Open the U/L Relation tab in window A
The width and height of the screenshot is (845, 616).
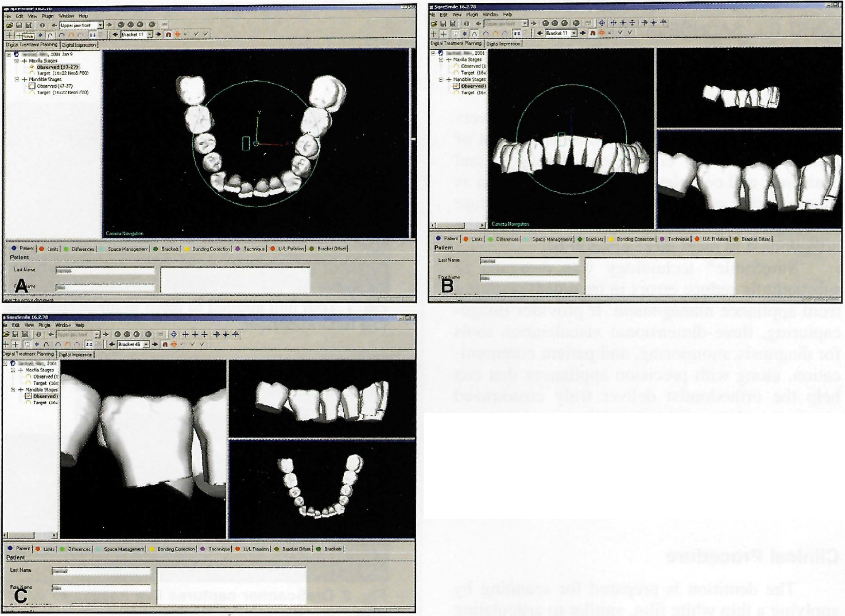coord(287,249)
